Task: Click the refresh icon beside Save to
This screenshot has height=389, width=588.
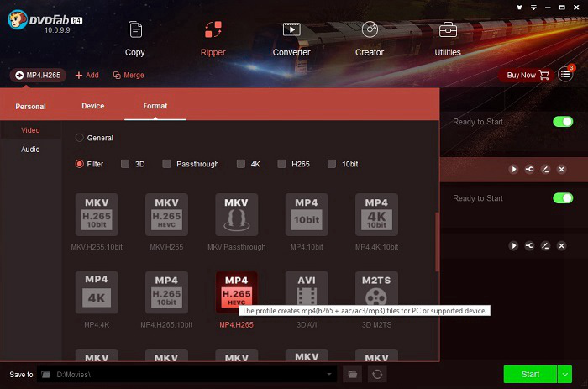Action: (x=377, y=374)
